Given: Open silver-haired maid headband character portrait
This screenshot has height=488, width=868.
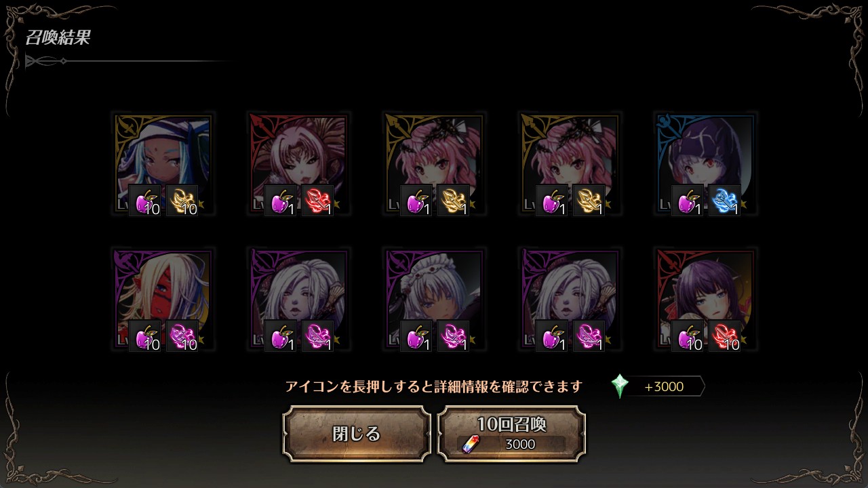Looking at the screenshot, I should [434, 300].
